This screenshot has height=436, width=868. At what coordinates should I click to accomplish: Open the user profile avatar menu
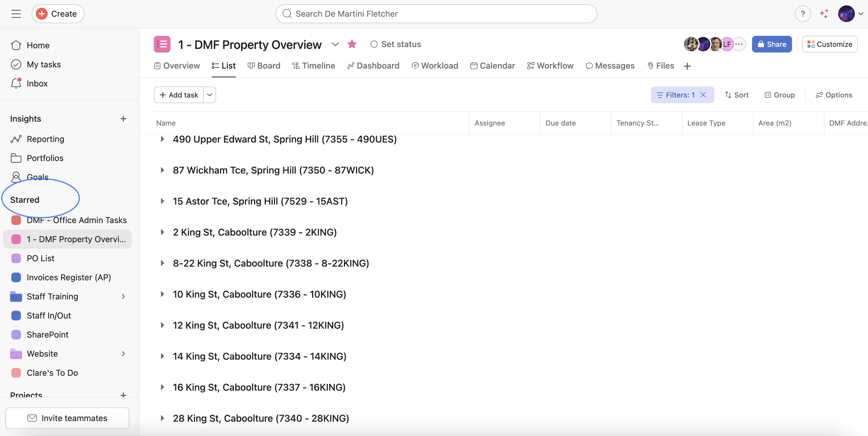tap(847, 14)
